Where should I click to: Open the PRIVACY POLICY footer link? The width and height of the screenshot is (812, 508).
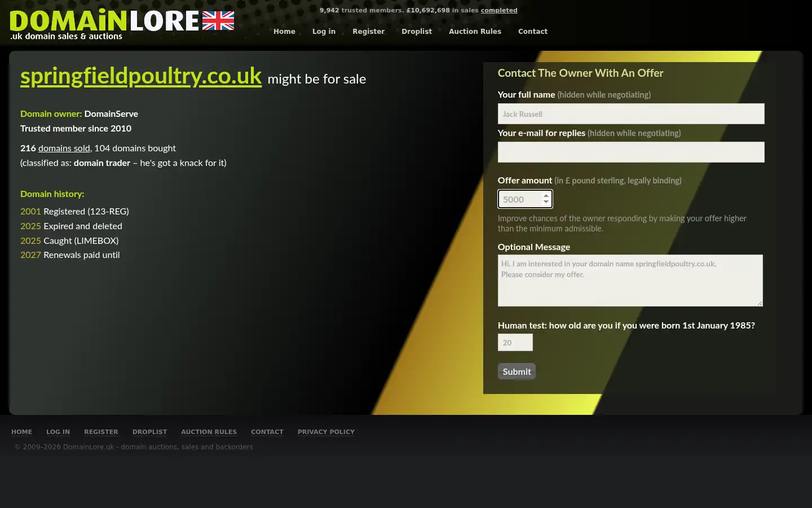tap(326, 432)
